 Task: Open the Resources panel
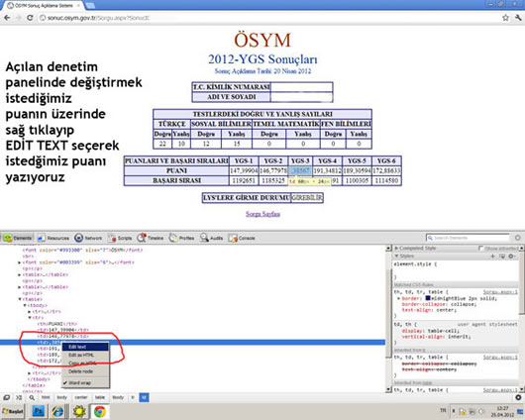[53, 238]
